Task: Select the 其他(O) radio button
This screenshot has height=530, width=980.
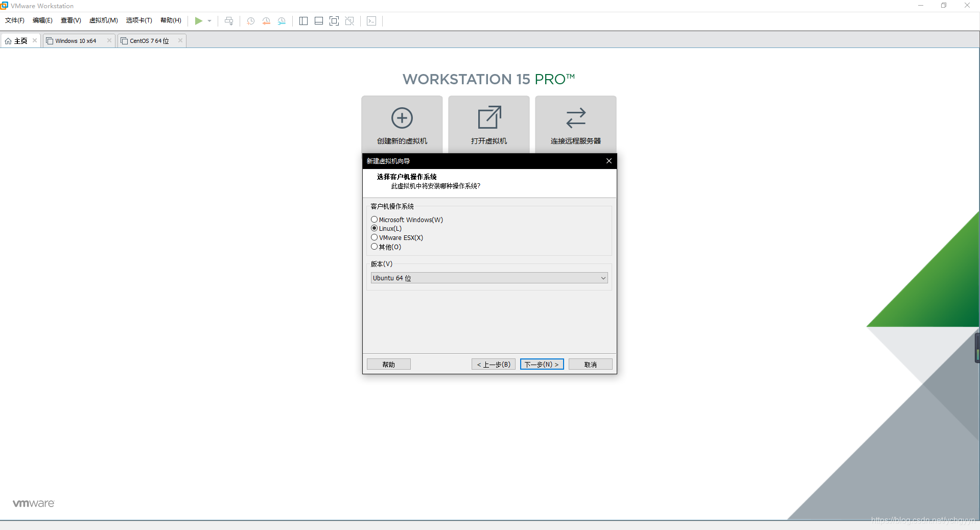Action: pyautogui.click(x=374, y=247)
